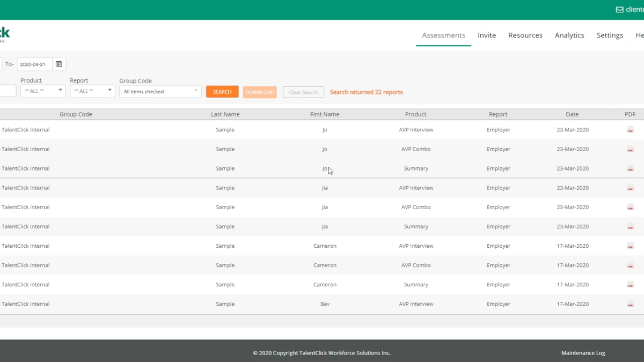The image size is (644, 362).
Task: Open PDF for Jo's AVP Interview report
Action: (x=630, y=130)
